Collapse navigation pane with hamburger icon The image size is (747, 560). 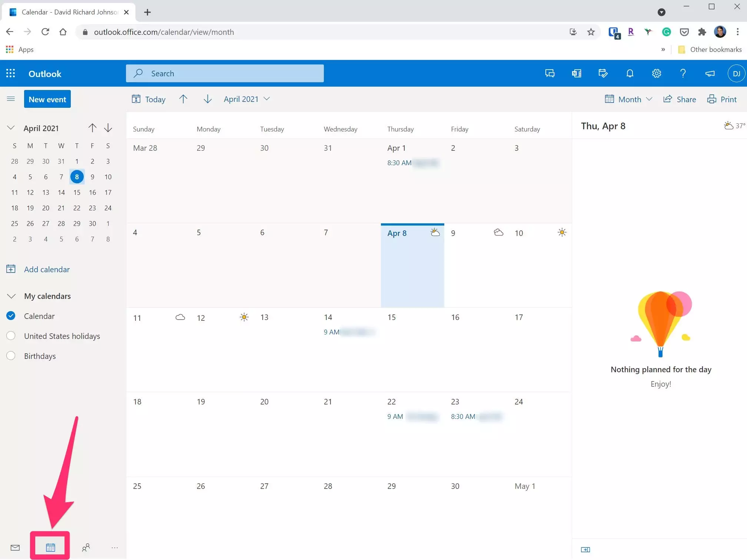11,99
